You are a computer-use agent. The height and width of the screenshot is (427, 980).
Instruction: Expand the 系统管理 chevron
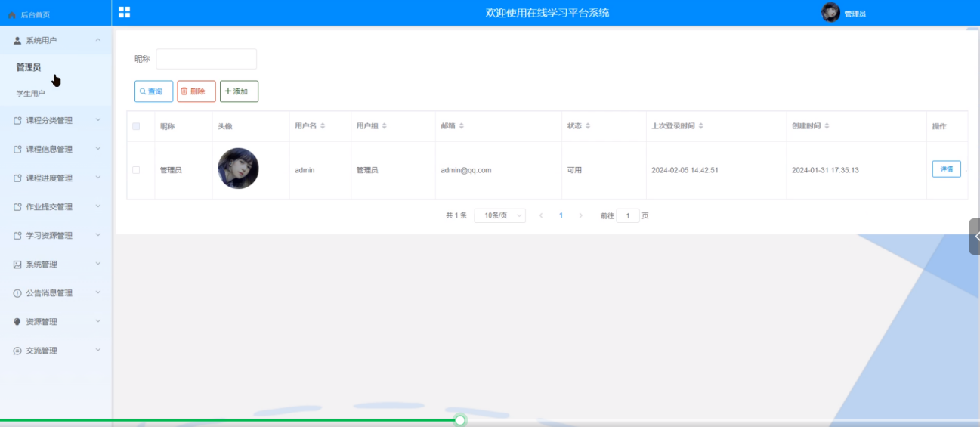click(98, 264)
